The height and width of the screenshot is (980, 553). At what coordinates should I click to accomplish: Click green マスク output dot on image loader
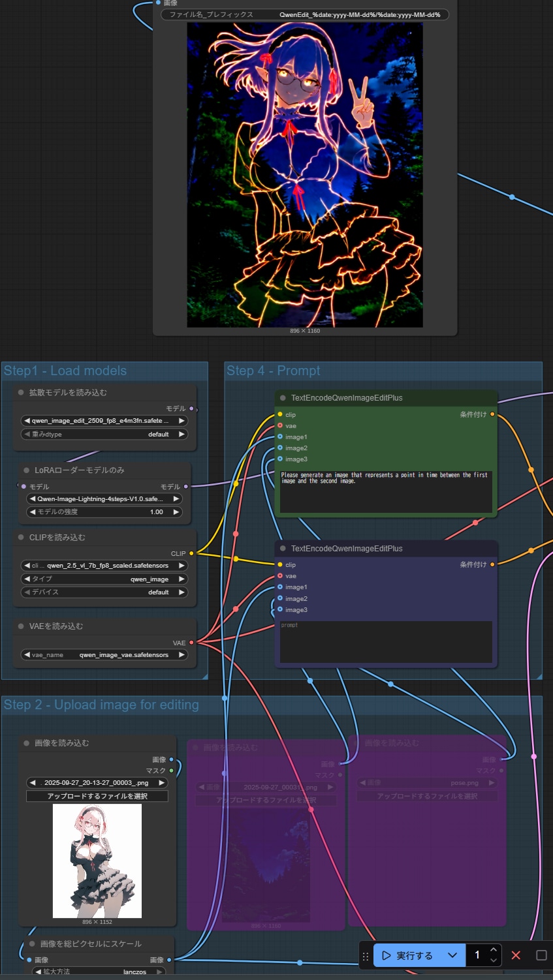[x=172, y=771]
